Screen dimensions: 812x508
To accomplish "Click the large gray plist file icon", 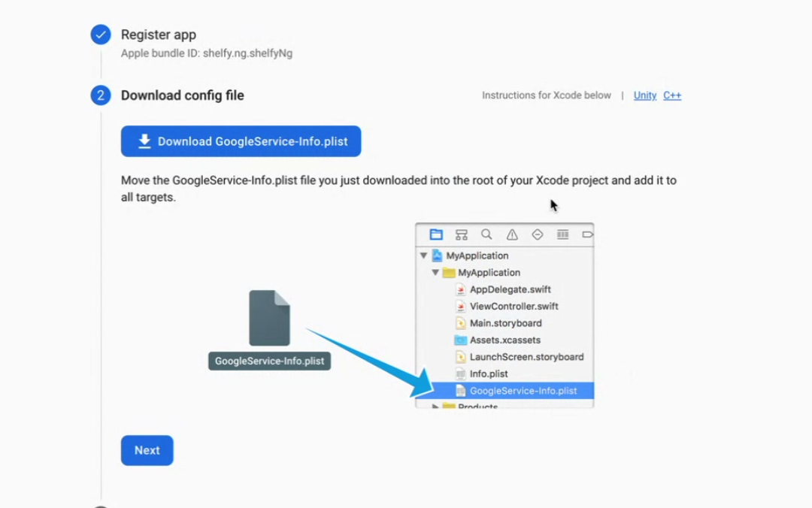I will pos(269,318).
